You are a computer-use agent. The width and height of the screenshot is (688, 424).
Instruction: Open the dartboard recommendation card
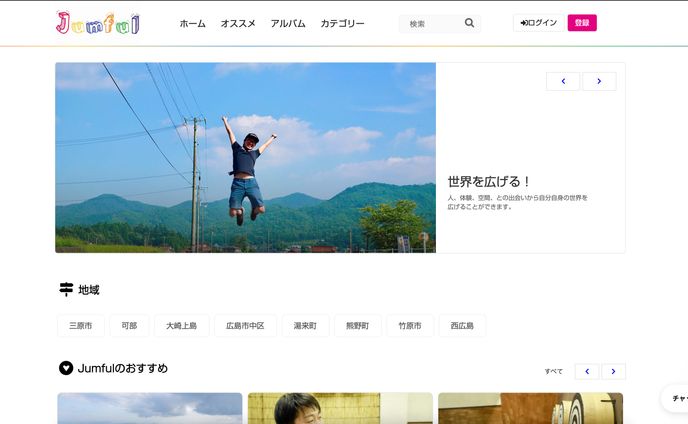coord(530,408)
